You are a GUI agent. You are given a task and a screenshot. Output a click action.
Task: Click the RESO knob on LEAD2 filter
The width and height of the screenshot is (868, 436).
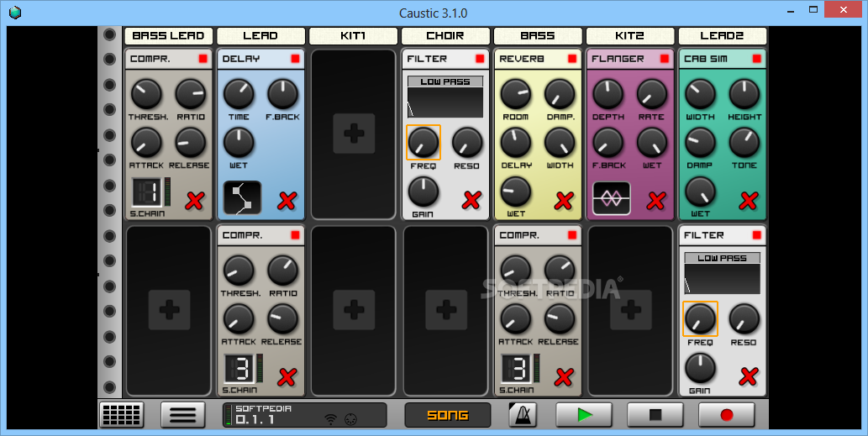[744, 319]
